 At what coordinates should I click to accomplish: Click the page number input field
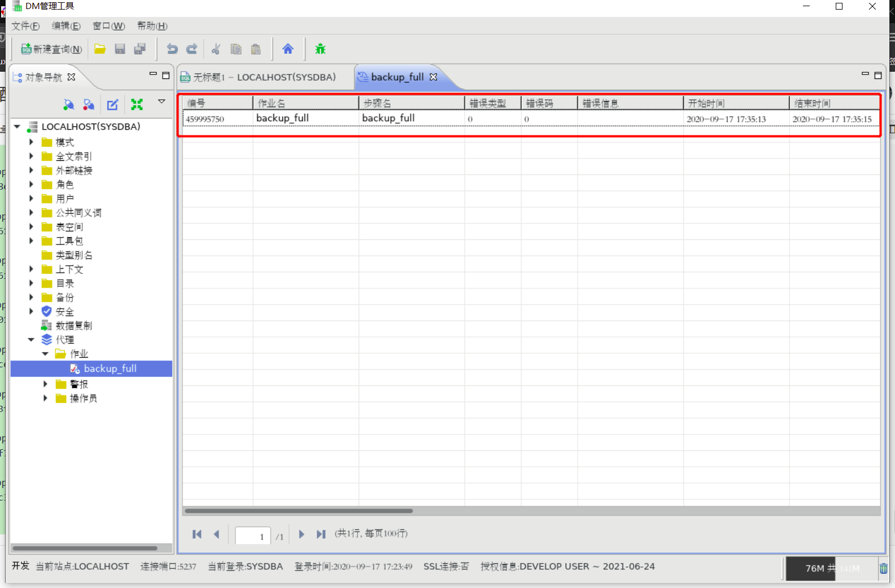click(x=252, y=536)
